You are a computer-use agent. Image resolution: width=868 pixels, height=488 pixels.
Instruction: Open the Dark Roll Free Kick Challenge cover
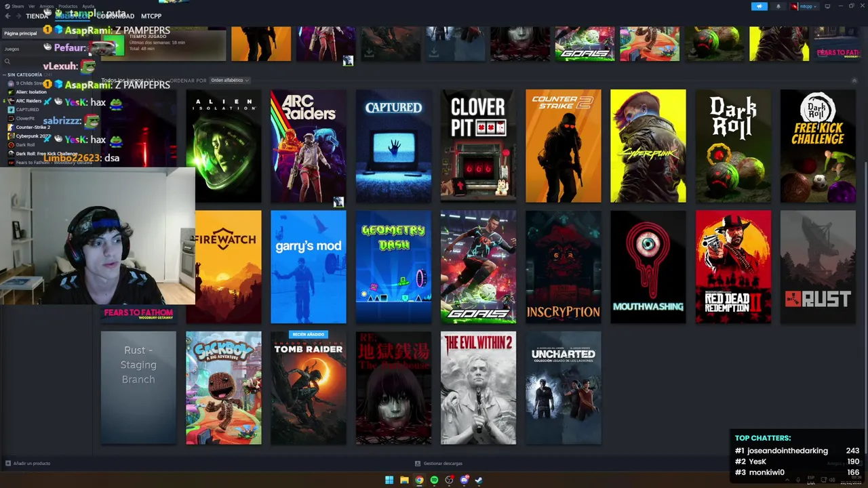coord(818,146)
